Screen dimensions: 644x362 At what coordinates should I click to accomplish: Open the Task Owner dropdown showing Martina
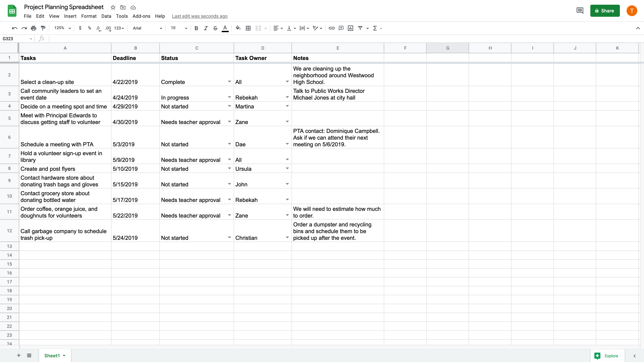tap(287, 106)
